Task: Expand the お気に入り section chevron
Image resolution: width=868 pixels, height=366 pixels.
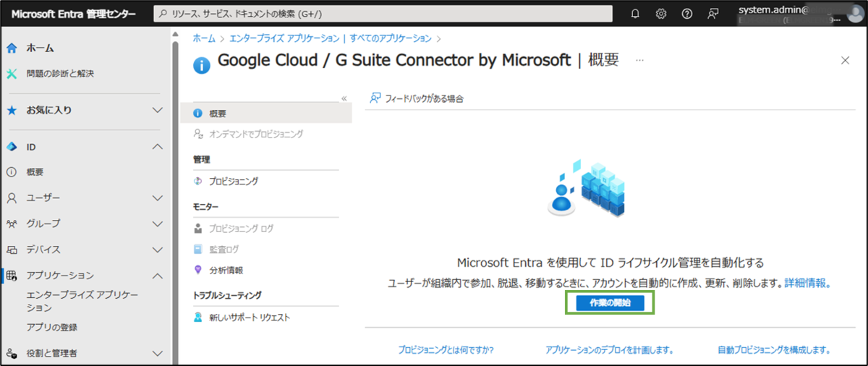Action: 158,110
